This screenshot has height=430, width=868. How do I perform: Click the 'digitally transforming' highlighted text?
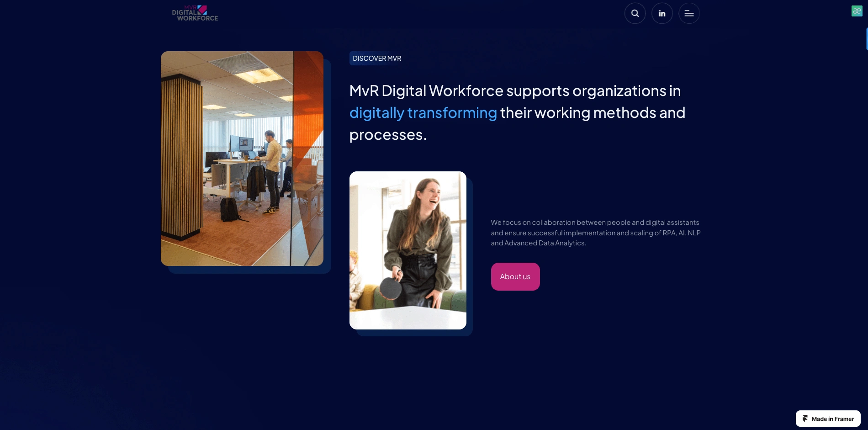coord(423,113)
